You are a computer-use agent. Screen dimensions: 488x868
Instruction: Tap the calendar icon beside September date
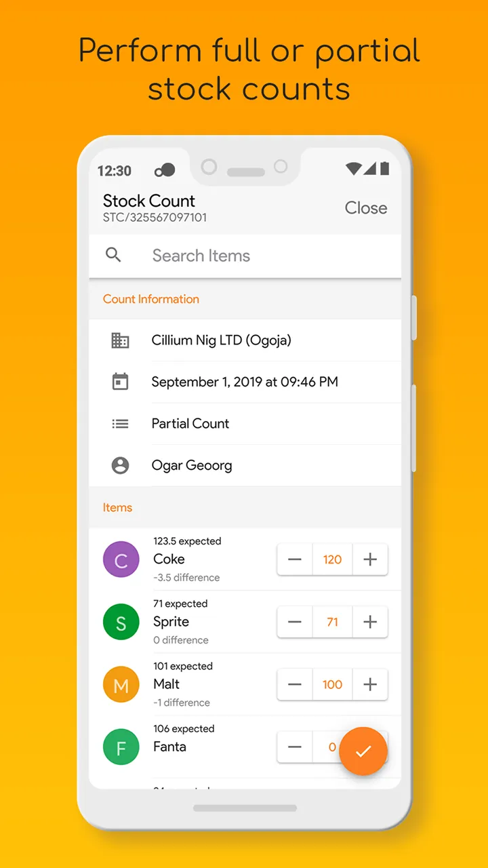120,382
